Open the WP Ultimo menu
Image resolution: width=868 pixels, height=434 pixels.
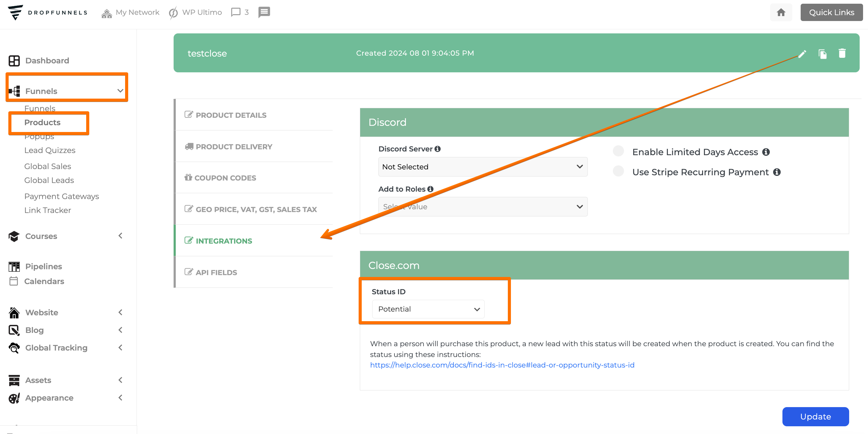click(x=196, y=12)
